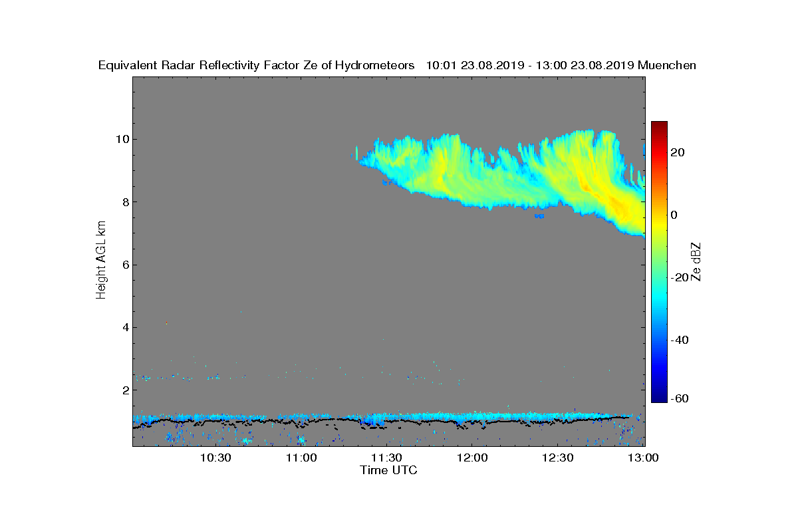This screenshot has height=532, width=798.
Task: Click the colorbar value 0 label
Action: click(x=675, y=215)
